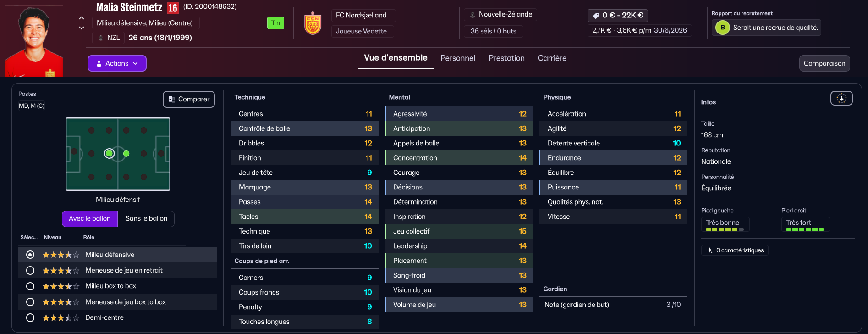Open the Actions dropdown menu
868x334 pixels.
pos(117,63)
